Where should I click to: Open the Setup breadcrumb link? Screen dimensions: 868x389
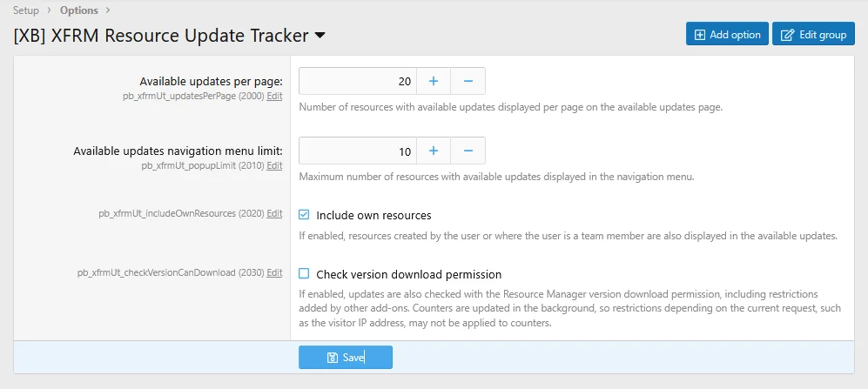click(26, 10)
